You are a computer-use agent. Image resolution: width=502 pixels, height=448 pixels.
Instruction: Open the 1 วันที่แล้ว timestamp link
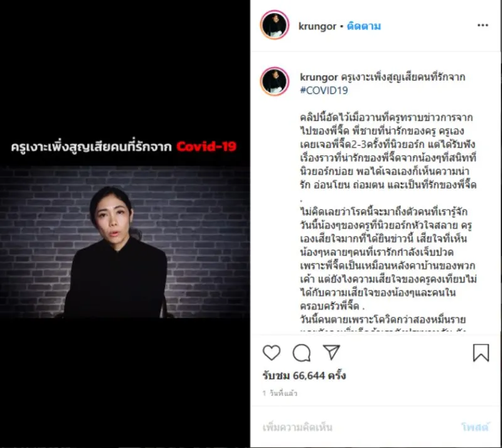coord(280,393)
